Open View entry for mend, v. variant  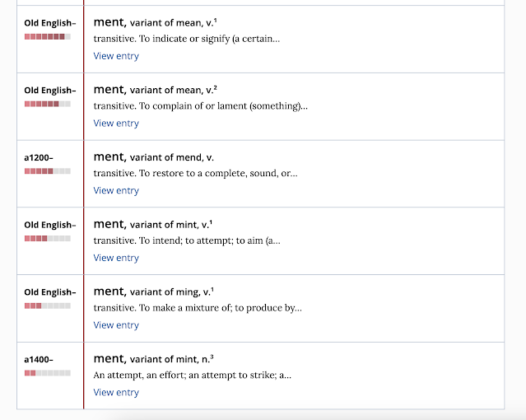(116, 190)
